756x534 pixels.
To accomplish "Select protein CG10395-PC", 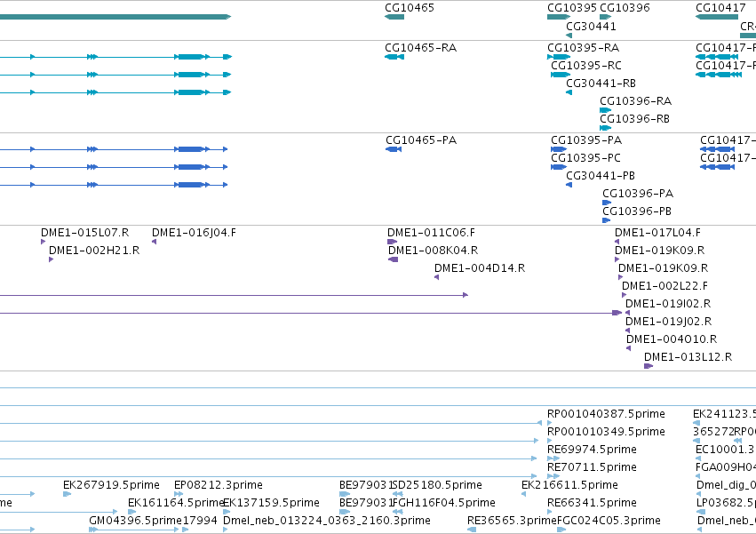I will pos(585,158).
